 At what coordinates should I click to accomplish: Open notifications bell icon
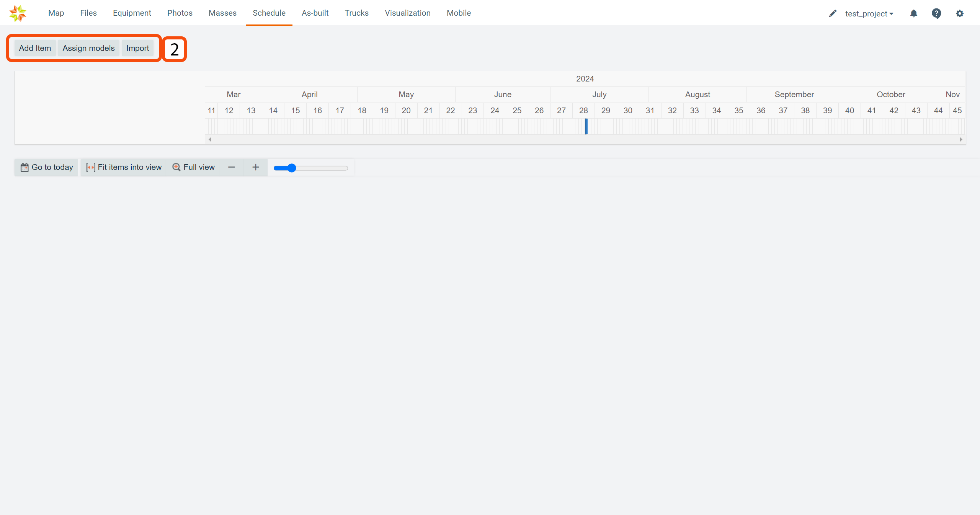pos(913,14)
